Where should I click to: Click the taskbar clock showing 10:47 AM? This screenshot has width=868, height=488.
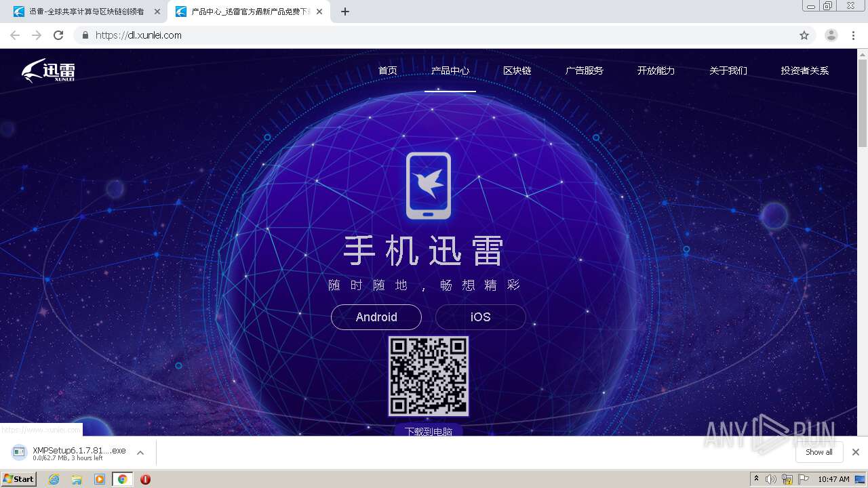833,479
